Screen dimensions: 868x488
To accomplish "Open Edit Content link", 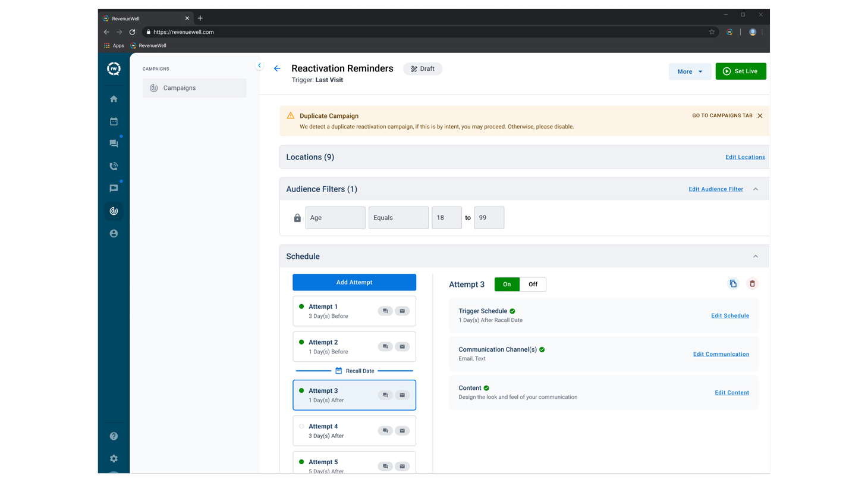I will (732, 393).
